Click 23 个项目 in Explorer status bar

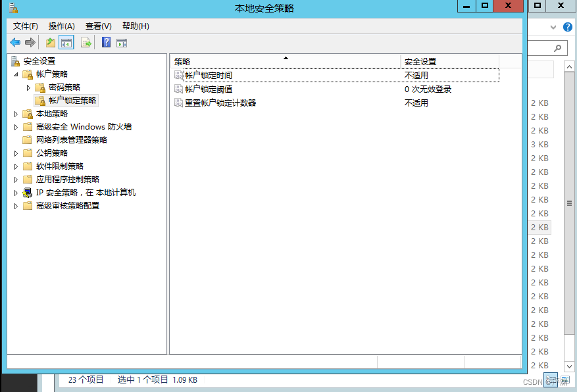point(86,380)
